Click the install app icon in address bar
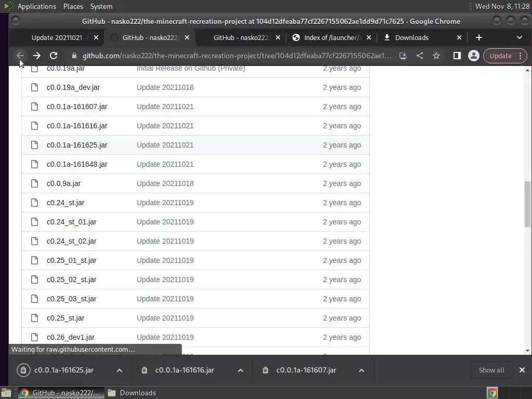This screenshot has height=399, width=532. (x=403, y=56)
